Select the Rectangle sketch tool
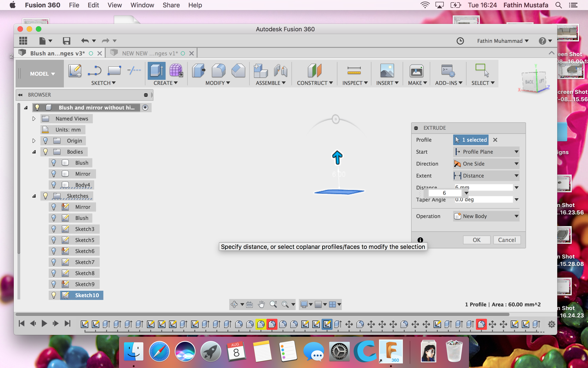The image size is (588, 368). pyautogui.click(x=114, y=71)
